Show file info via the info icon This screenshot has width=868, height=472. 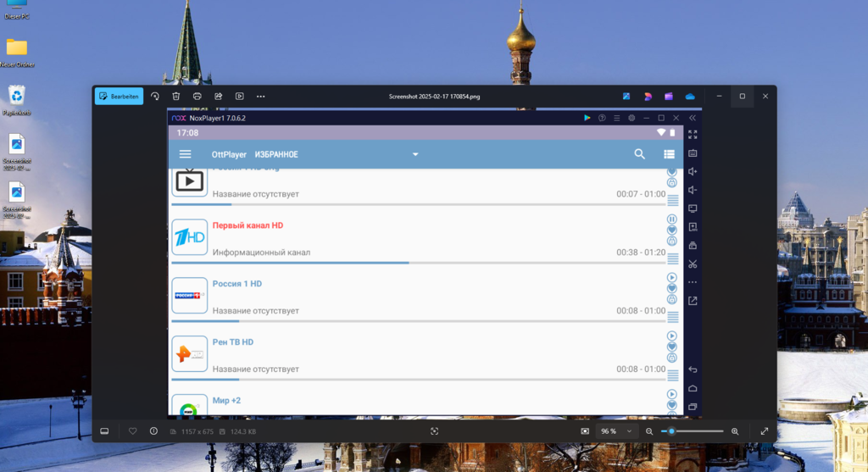point(154,431)
